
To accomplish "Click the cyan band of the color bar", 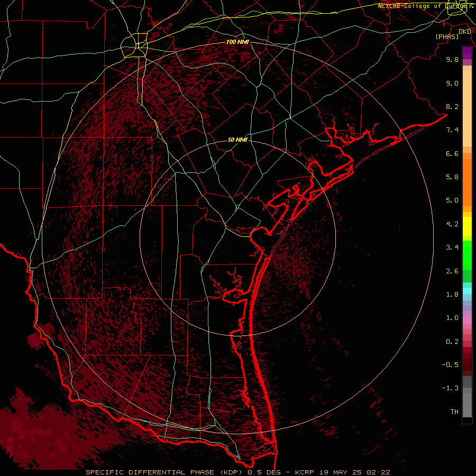I will coord(467,291).
